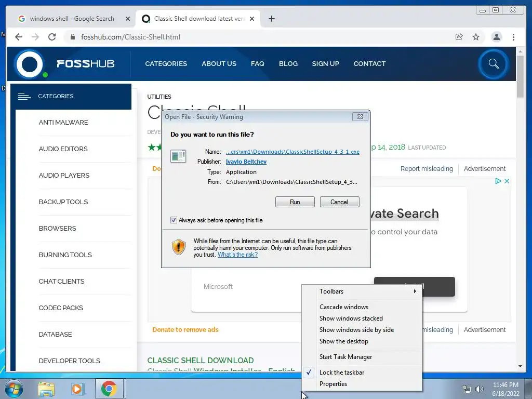Image resolution: width=532 pixels, height=399 pixels.
Task: Click the FossHub logo
Action: (x=65, y=64)
